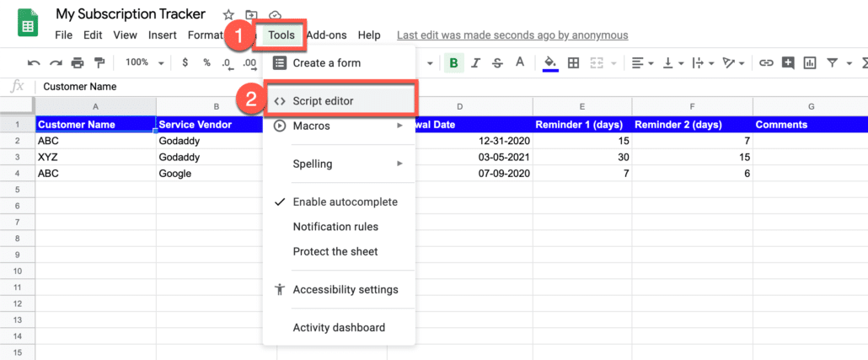Open the Help menu
Image resolution: width=868 pixels, height=360 pixels.
[x=369, y=35]
